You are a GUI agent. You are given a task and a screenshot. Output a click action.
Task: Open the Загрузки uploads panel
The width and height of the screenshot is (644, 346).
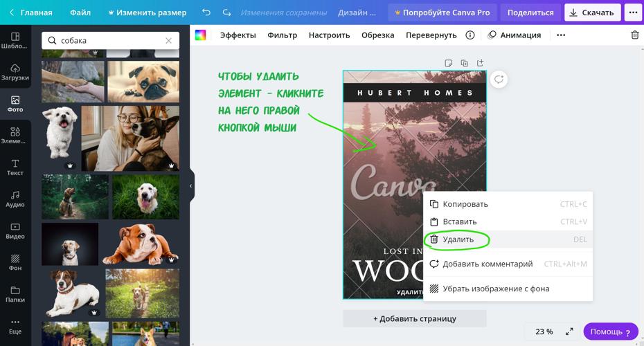(x=15, y=72)
